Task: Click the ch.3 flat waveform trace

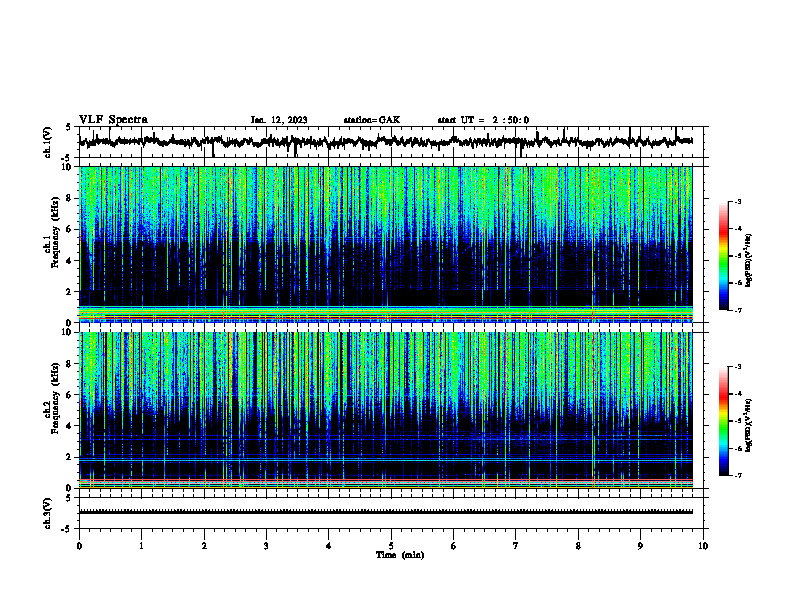Action: pyautogui.click(x=385, y=512)
